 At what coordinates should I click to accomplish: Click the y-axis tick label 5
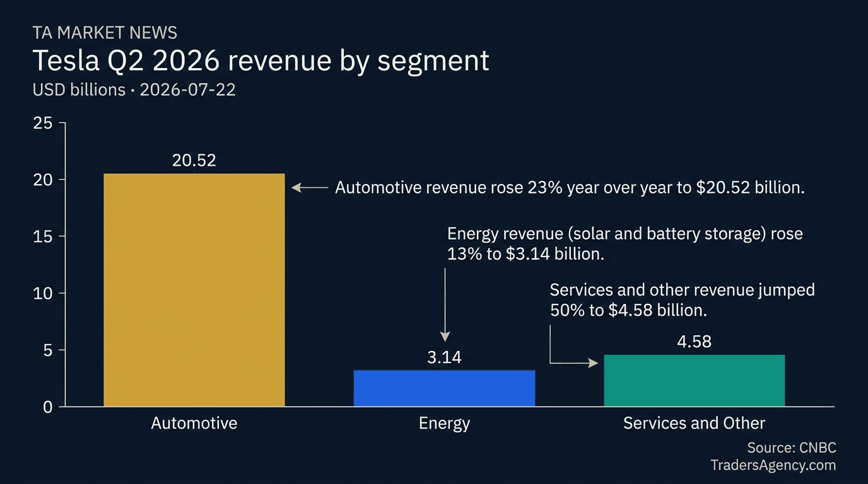click(47, 350)
